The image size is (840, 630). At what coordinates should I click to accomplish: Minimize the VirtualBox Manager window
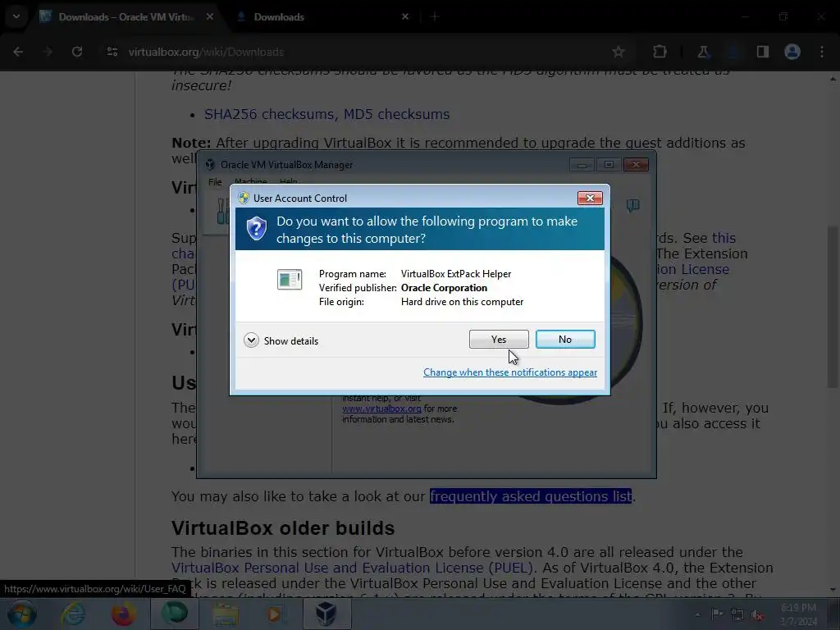[582, 164]
